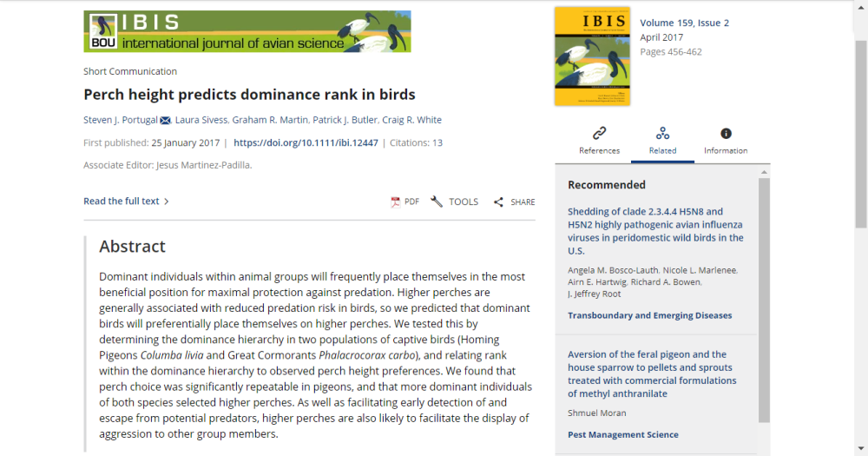Switch to the Information tab label
The image size is (868, 456).
pyautogui.click(x=726, y=150)
